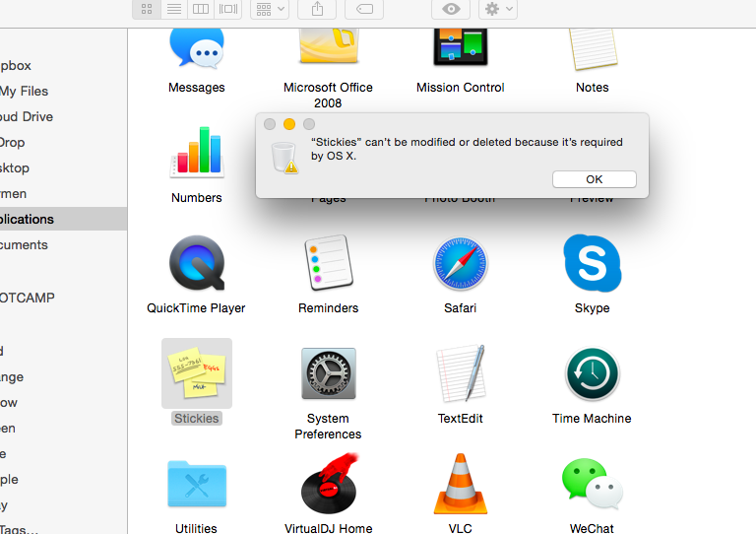Click the WeChat name label
Image resolution: width=756 pixels, height=534 pixels.
[x=592, y=528]
